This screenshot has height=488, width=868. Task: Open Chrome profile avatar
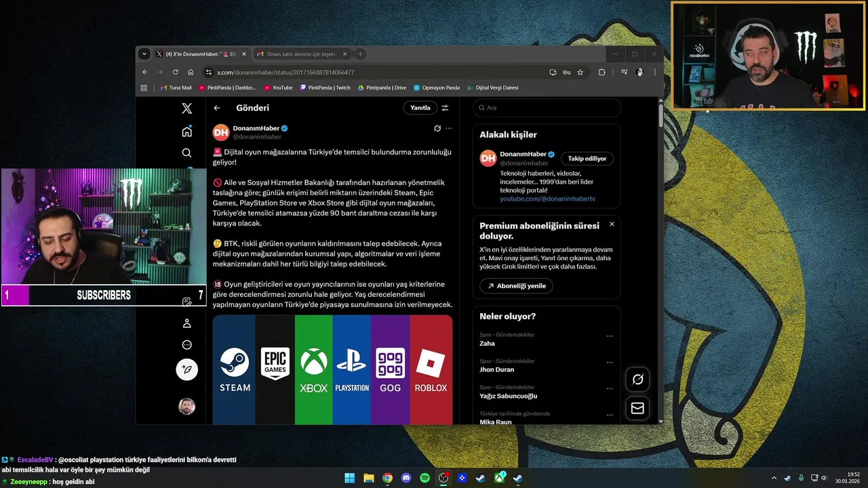(x=639, y=72)
